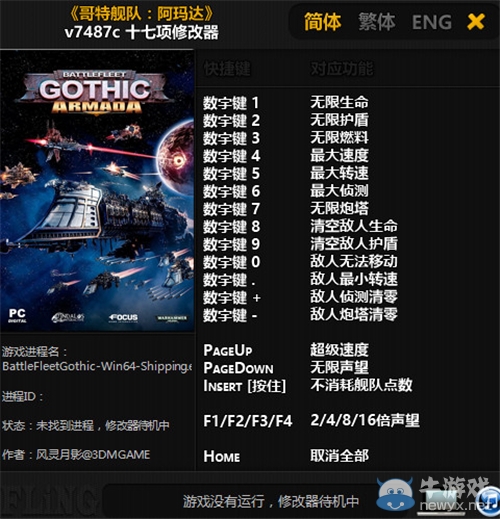Image resolution: width=500 pixels, height=519 pixels.
Task: Select the 敌人侦测清零 cheat row
Action: coord(354,296)
